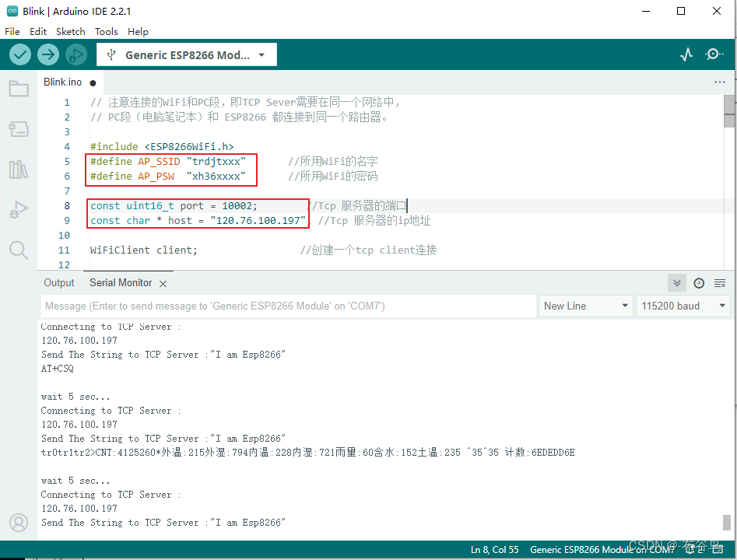The width and height of the screenshot is (737, 560).
Task: Switch to the Output tab
Action: click(58, 282)
